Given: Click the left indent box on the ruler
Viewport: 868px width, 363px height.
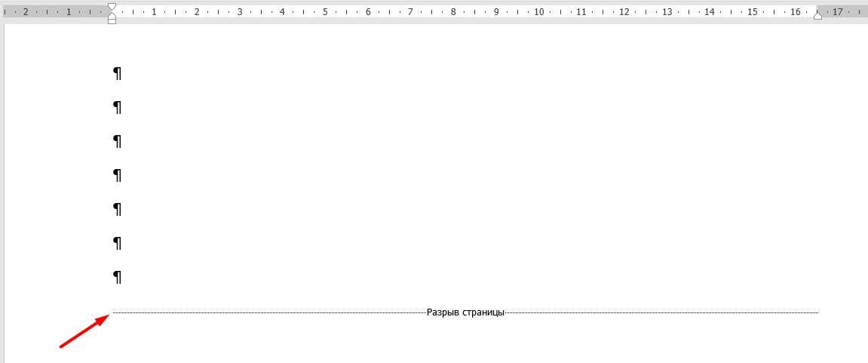Looking at the screenshot, I should pos(112,20).
